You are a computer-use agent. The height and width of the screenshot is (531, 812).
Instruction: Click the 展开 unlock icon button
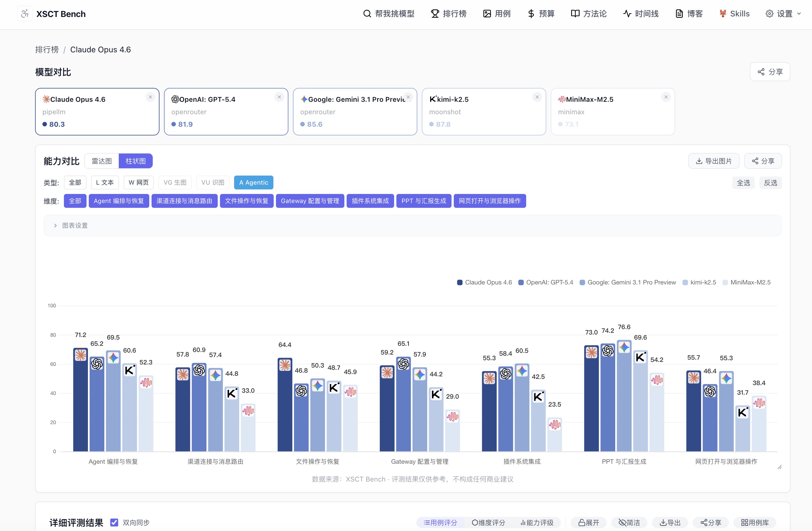click(589, 523)
